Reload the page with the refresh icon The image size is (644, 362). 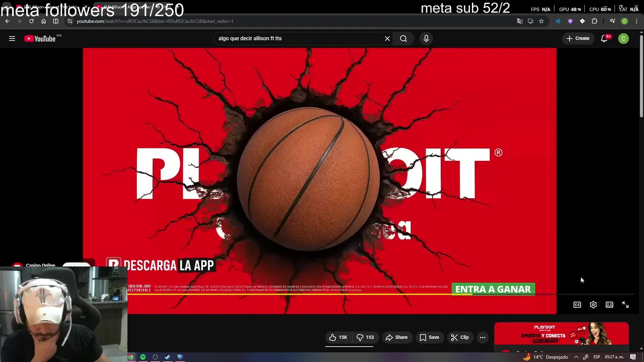[x=31, y=21]
